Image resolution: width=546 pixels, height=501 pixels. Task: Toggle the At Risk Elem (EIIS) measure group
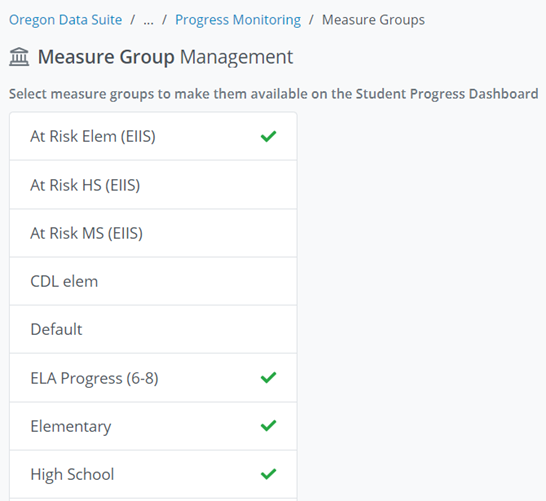(153, 136)
